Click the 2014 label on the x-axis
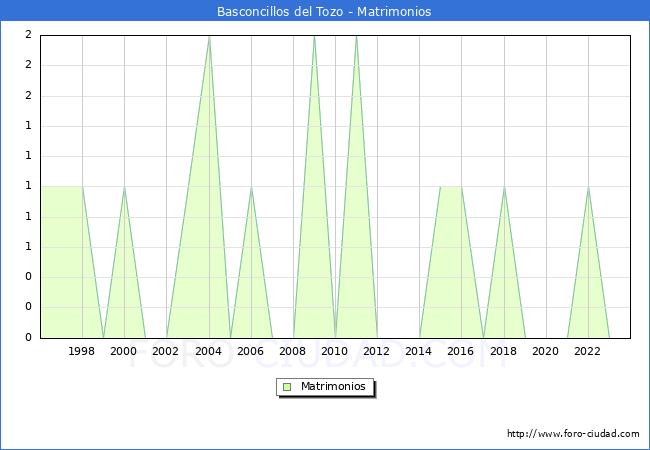 click(419, 351)
